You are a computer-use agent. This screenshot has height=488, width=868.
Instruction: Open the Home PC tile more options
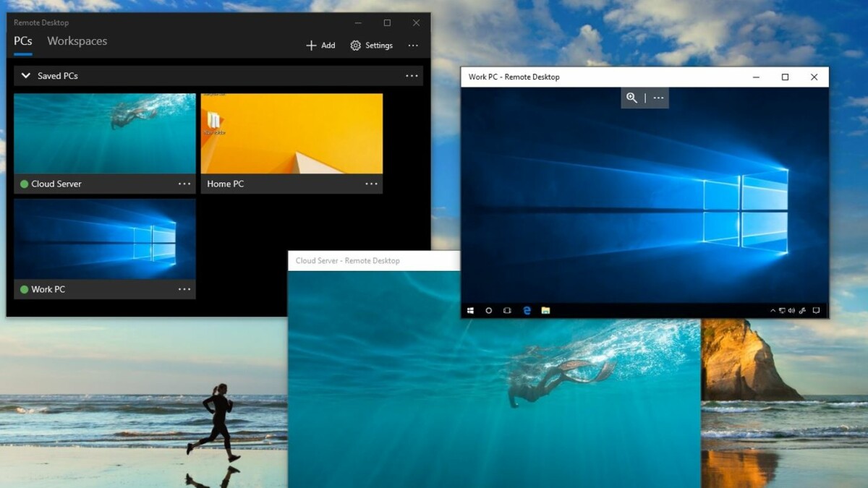point(371,184)
